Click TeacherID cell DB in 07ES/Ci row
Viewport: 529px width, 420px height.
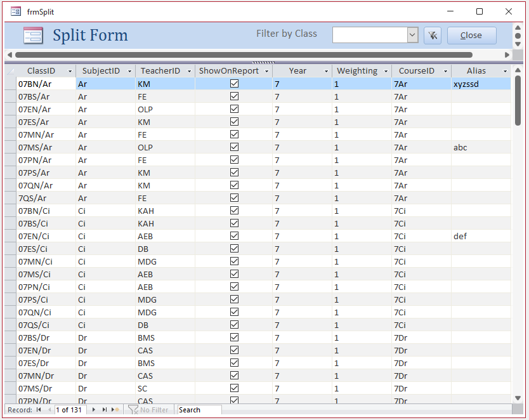coord(166,249)
